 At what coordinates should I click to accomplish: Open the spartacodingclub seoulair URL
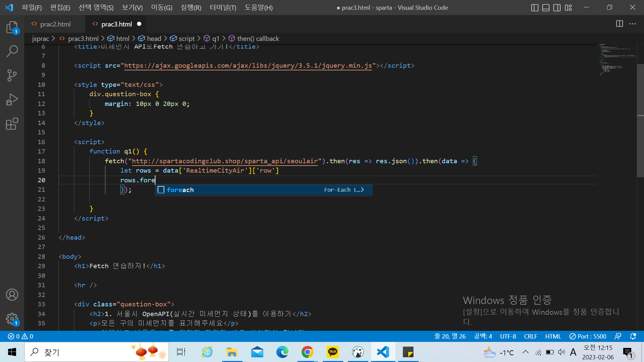(x=225, y=161)
